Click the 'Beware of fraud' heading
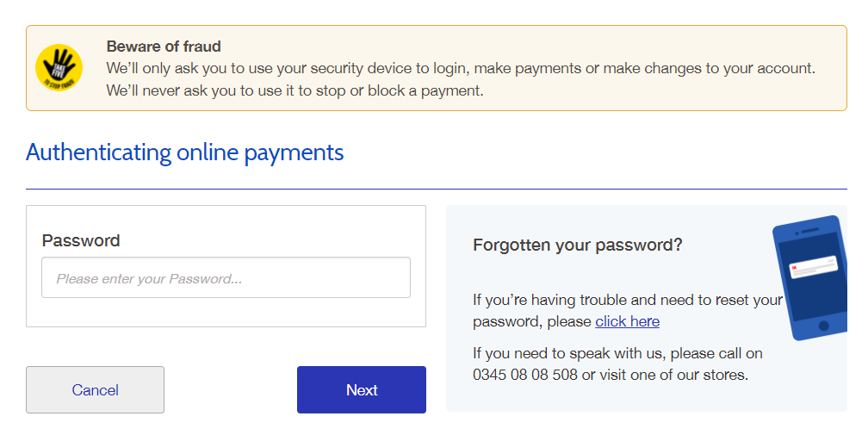Viewport: 868px width, 435px height. pyautogui.click(x=164, y=47)
